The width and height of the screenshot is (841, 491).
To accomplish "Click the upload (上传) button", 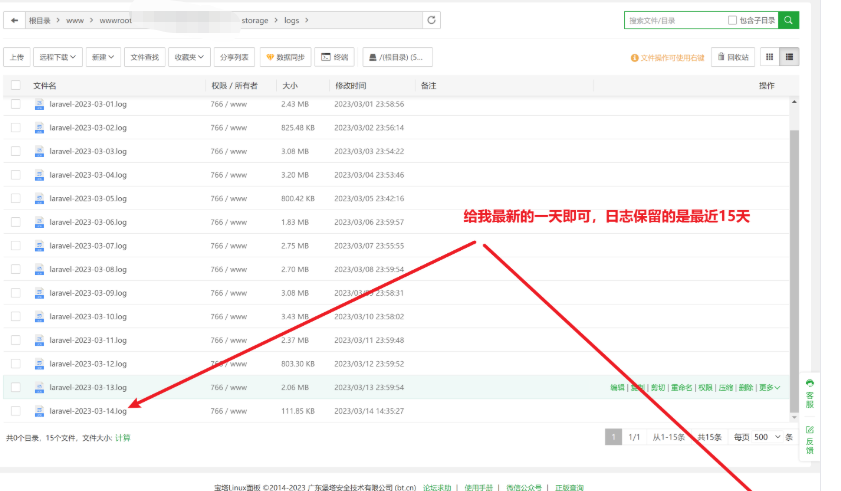I will (17, 57).
